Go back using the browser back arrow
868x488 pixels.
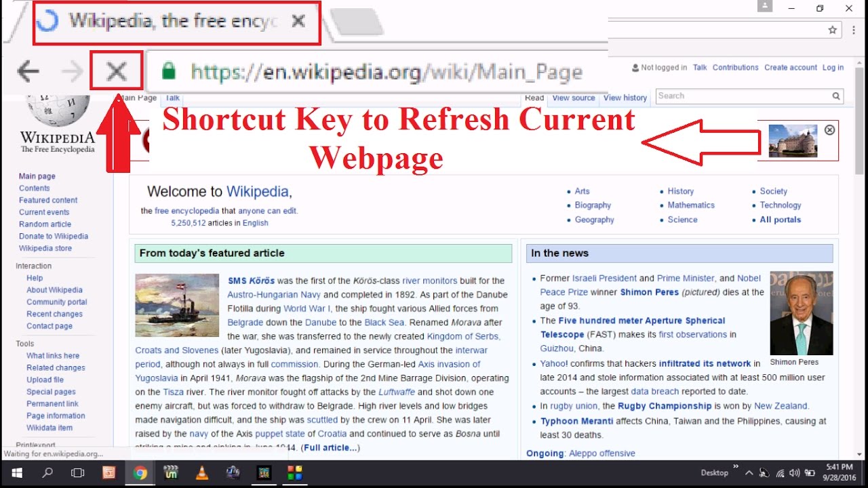(x=28, y=70)
